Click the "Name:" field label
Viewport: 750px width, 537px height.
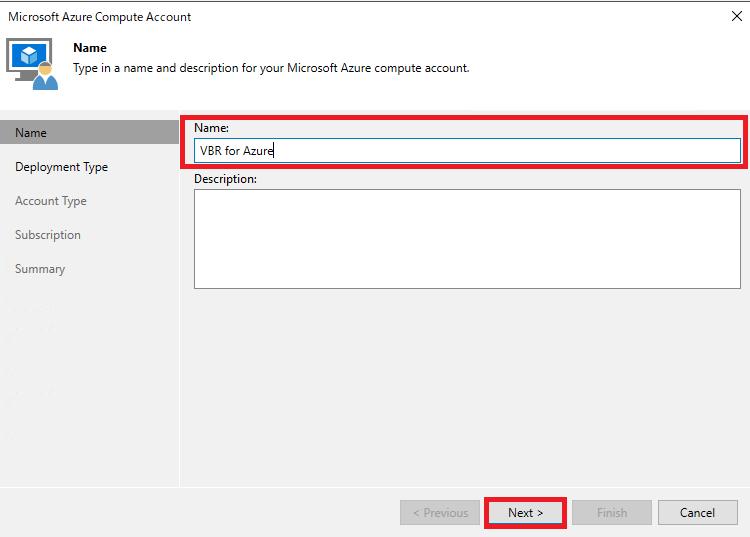point(211,128)
